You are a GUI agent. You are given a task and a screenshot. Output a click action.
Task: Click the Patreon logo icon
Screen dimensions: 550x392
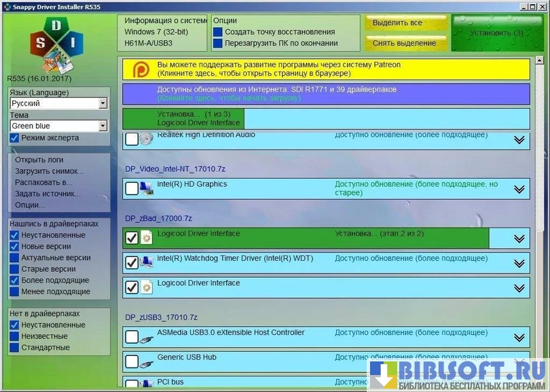click(141, 69)
